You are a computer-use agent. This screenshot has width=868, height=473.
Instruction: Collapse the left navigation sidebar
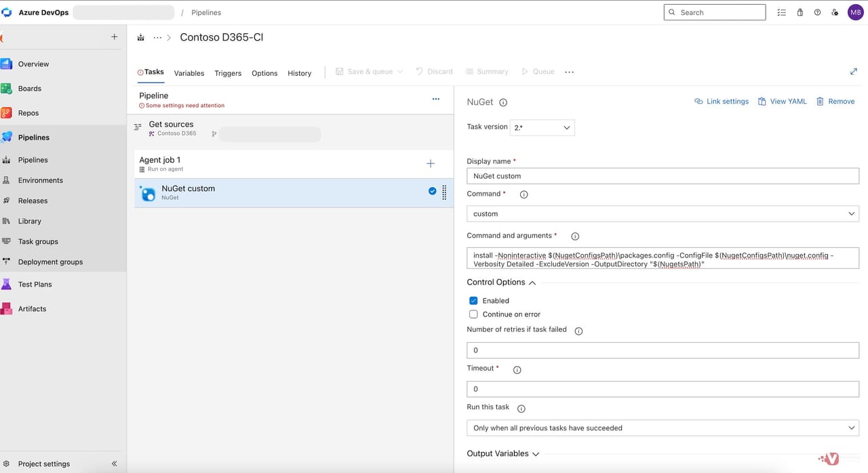point(114,464)
